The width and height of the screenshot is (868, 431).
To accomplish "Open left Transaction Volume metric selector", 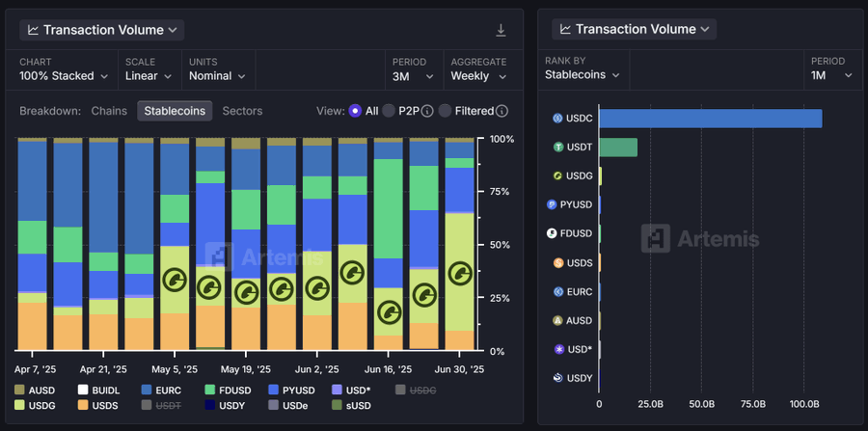I will click(102, 30).
